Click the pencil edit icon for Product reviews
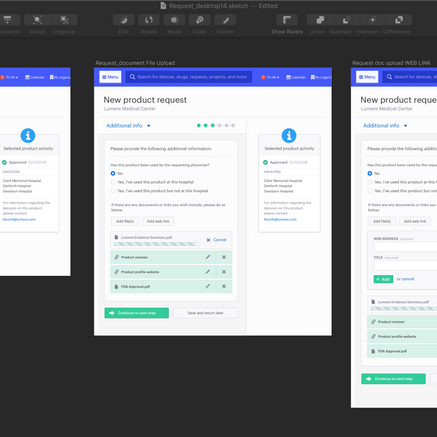437x437 pixels. tap(208, 257)
